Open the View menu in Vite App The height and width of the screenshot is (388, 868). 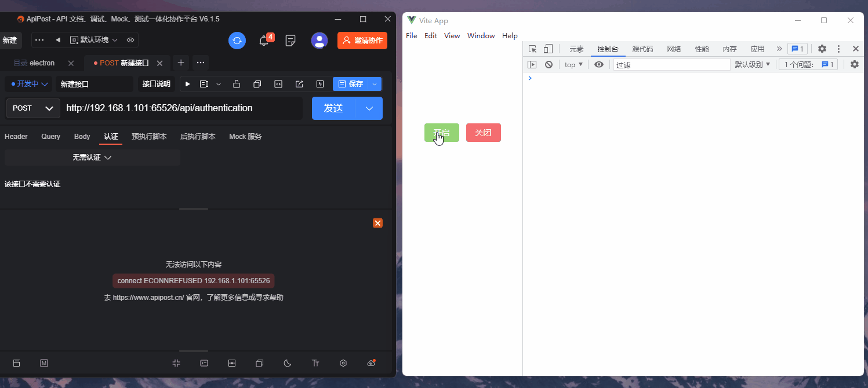click(452, 36)
